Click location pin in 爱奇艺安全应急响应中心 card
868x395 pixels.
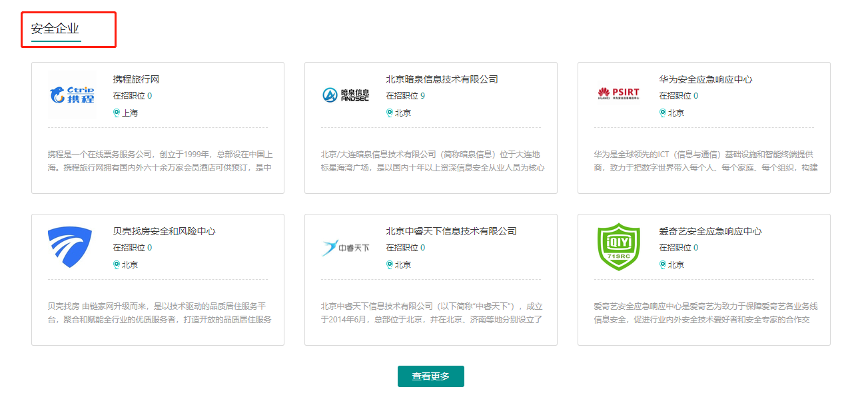coord(663,264)
